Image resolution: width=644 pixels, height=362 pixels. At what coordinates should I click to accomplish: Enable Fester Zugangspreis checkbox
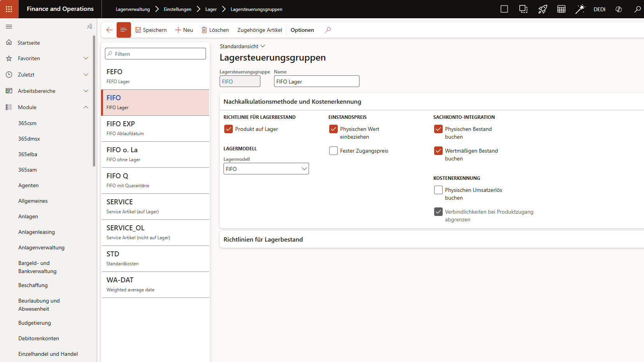tap(333, 151)
